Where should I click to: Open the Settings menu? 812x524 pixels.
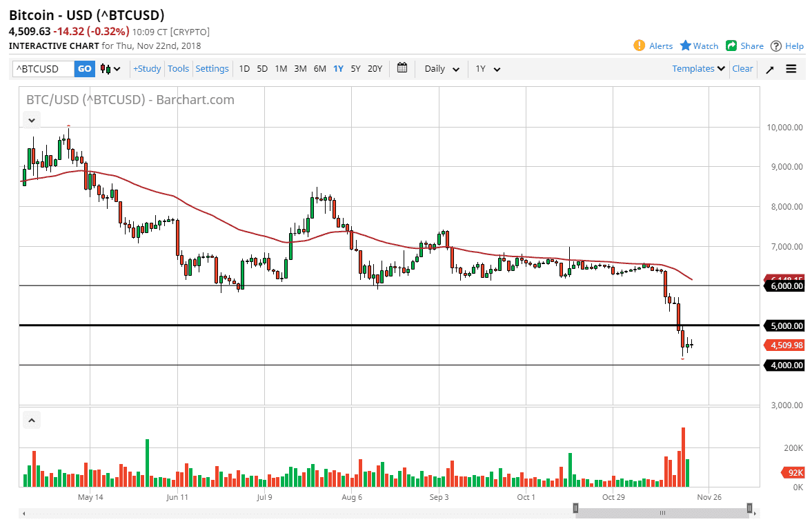[x=212, y=68]
